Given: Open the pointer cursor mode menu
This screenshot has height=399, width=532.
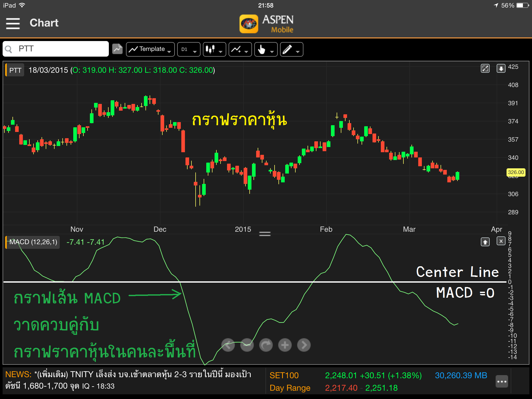Looking at the screenshot, I should point(266,49).
